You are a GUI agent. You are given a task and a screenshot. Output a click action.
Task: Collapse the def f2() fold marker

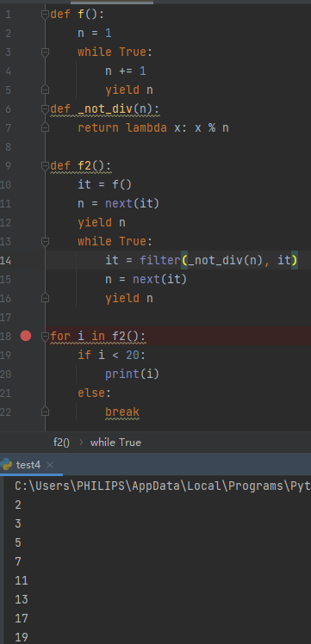pyautogui.click(x=45, y=166)
